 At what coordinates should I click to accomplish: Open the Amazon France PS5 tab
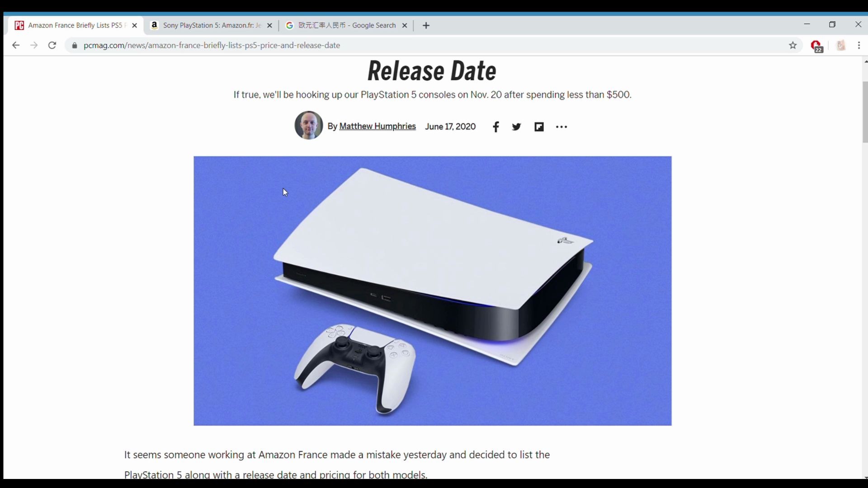coord(212,25)
